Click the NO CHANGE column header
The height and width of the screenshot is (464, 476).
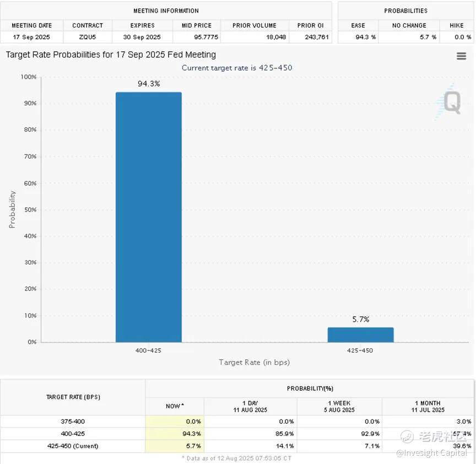(x=409, y=25)
